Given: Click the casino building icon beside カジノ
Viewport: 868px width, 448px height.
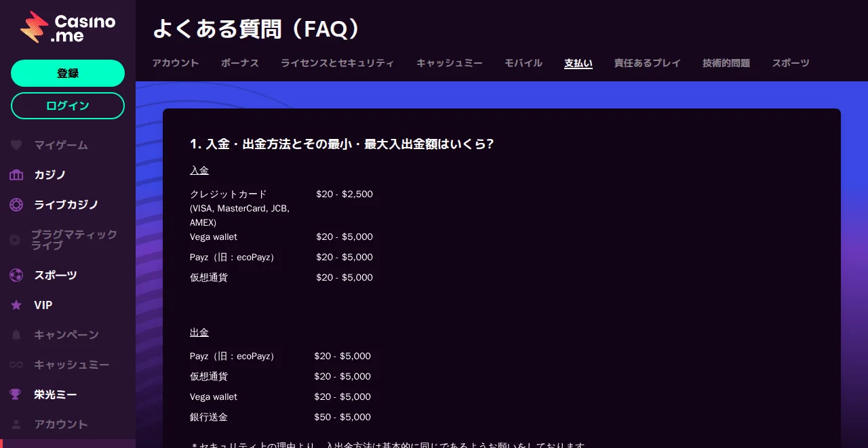Looking at the screenshot, I should 16,175.
